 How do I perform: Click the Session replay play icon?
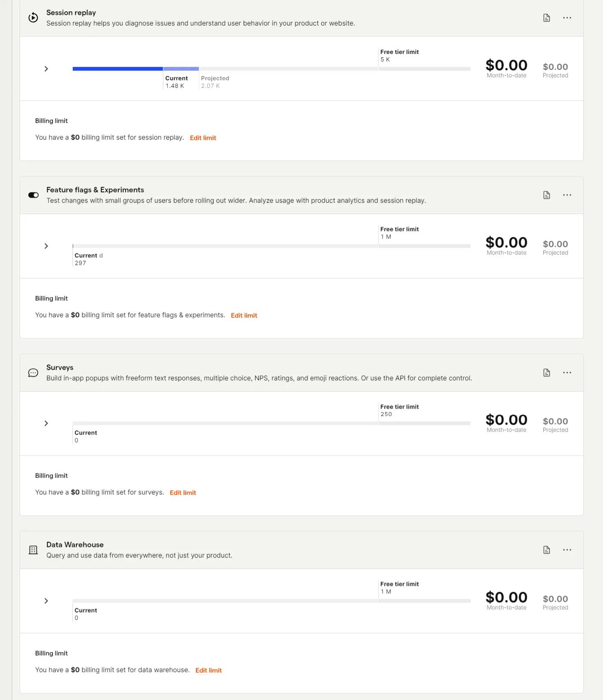tap(33, 18)
